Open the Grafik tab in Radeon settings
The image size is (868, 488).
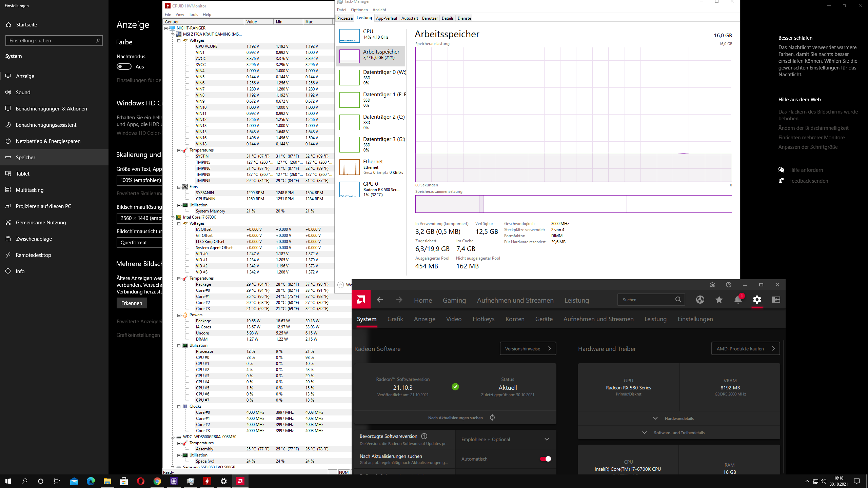[395, 319]
